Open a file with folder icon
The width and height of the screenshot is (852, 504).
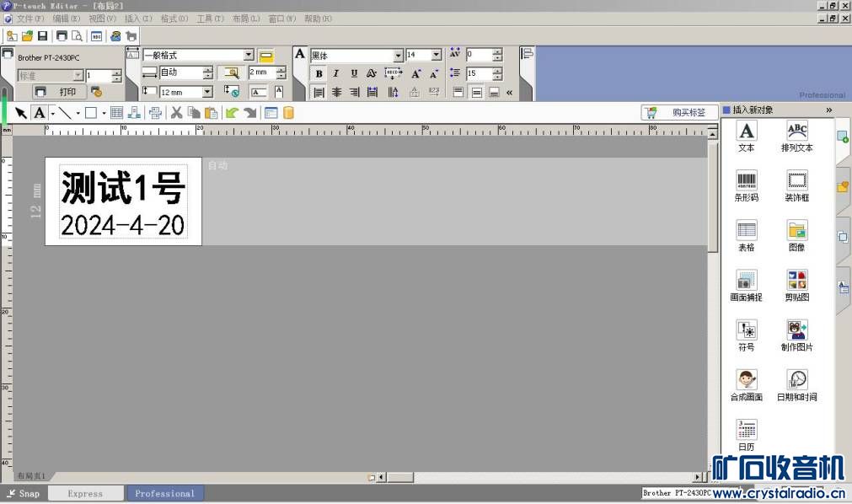[x=27, y=36]
